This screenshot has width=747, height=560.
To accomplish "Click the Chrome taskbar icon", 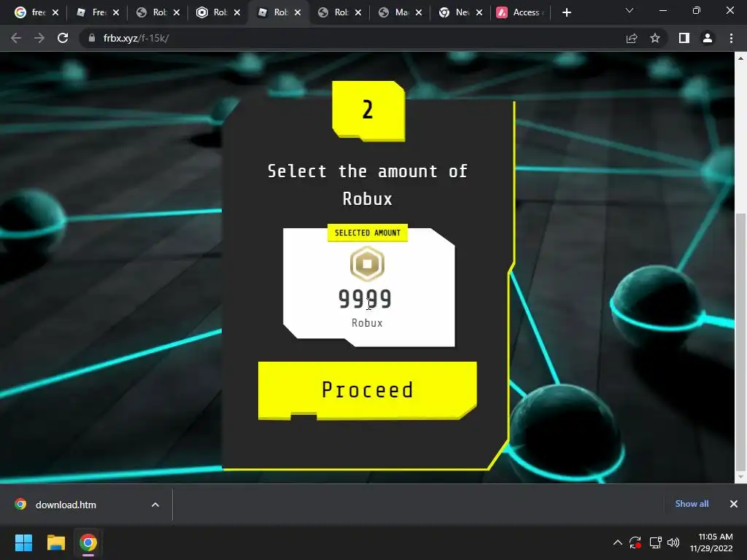I will pos(88,542).
